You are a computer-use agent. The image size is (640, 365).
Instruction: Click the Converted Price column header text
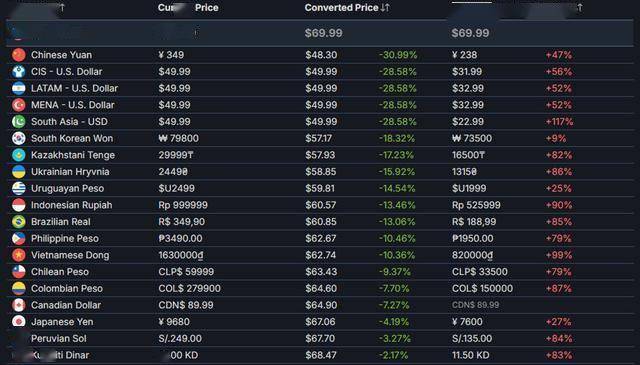[x=341, y=7]
